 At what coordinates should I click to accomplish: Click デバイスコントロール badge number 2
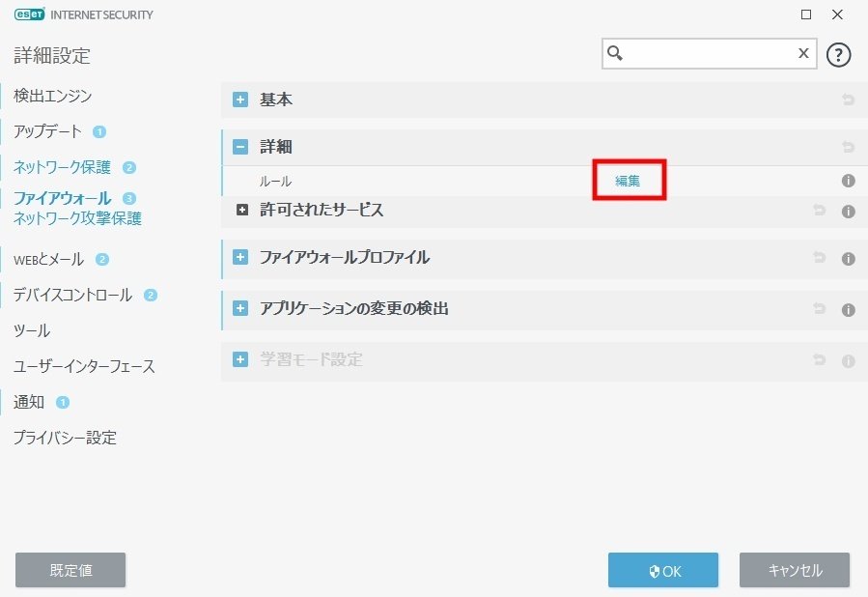coord(151,296)
